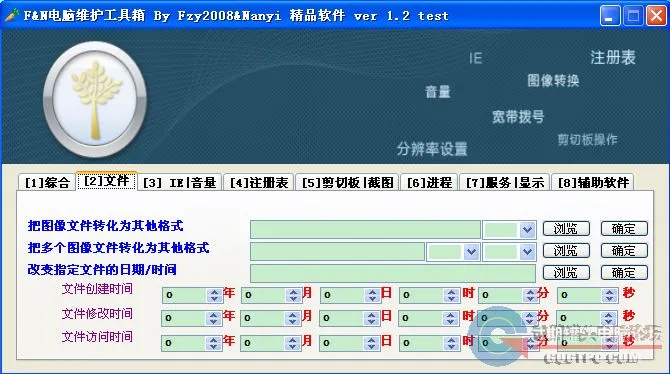Click the 文件创建时间 year spinner arrows
Viewport: 670px width, 374px height.
pyautogui.click(x=214, y=295)
